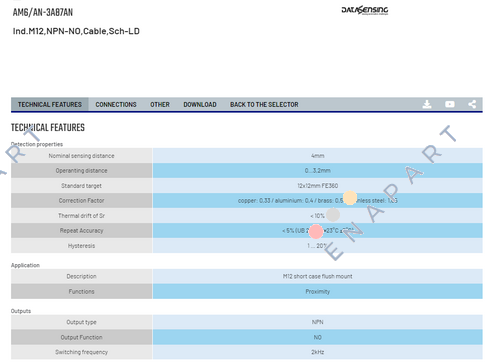This screenshot has height=362, width=500.
Task: Click the orange dot on Correction Factor row
Action: click(350, 198)
